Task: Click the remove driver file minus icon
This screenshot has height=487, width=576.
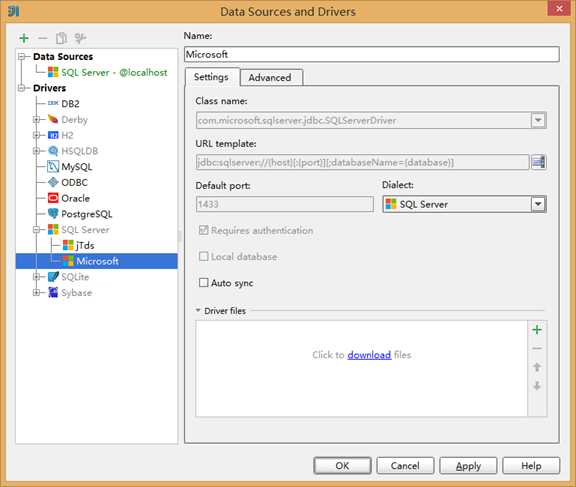Action: tap(537, 349)
